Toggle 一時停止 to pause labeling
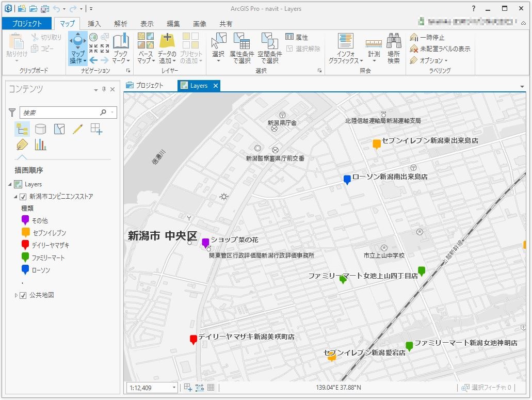 point(427,37)
